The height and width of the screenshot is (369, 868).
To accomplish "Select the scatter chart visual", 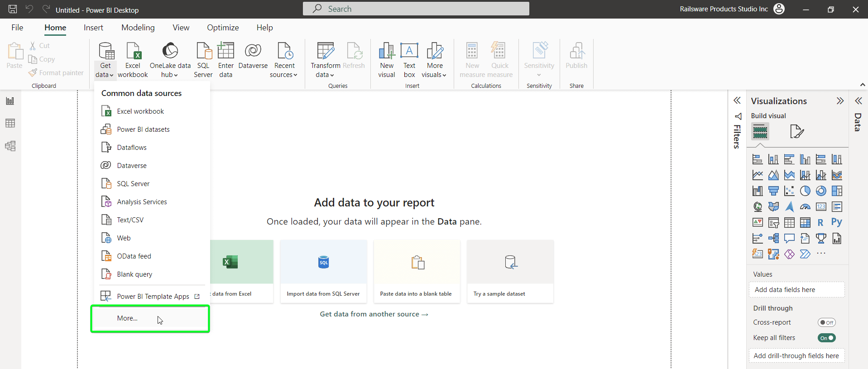I will pyautogui.click(x=789, y=191).
